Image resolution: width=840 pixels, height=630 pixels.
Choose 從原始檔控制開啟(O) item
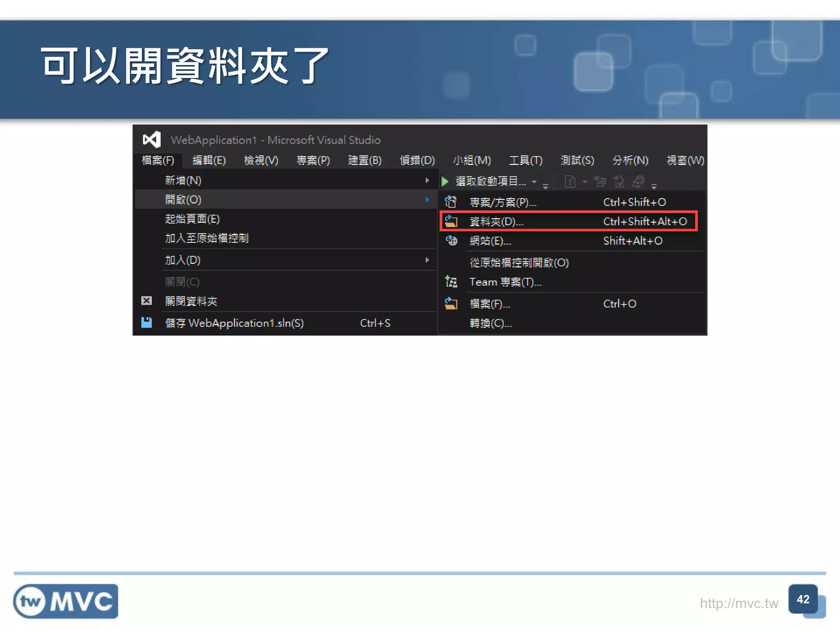tap(572, 262)
